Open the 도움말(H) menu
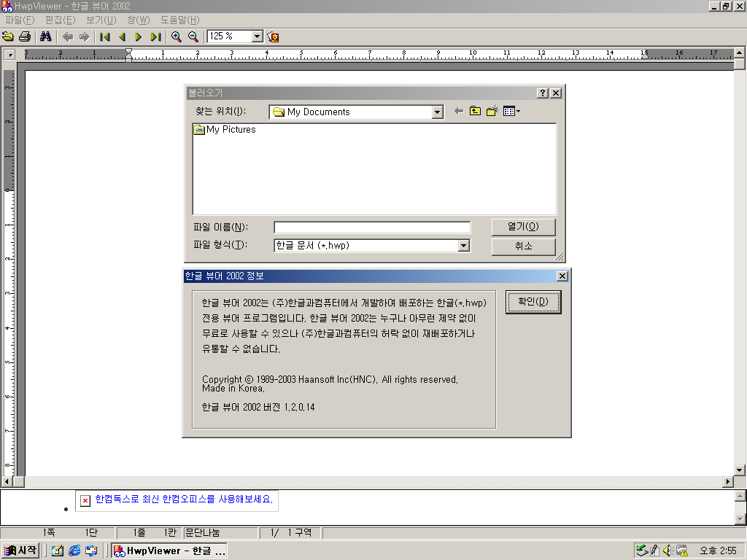This screenshot has width=747, height=560. click(x=179, y=20)
